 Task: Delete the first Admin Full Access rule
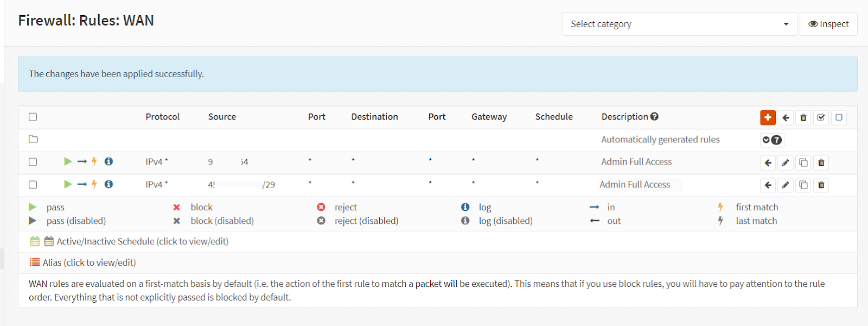point(821,162)
